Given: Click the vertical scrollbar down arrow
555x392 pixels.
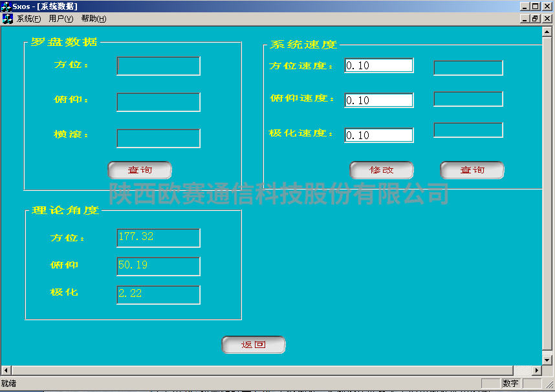Looking at the screenshot, I should 548,360.
